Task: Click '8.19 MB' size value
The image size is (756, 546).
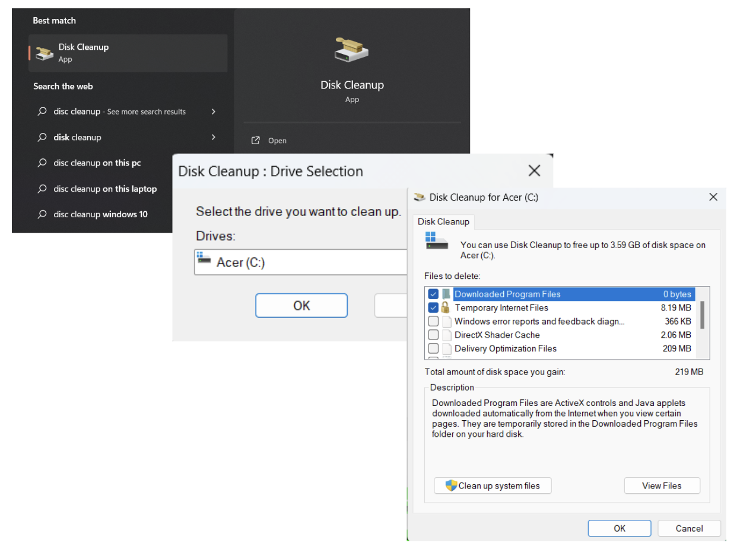Action: click(x=676, y=307)
